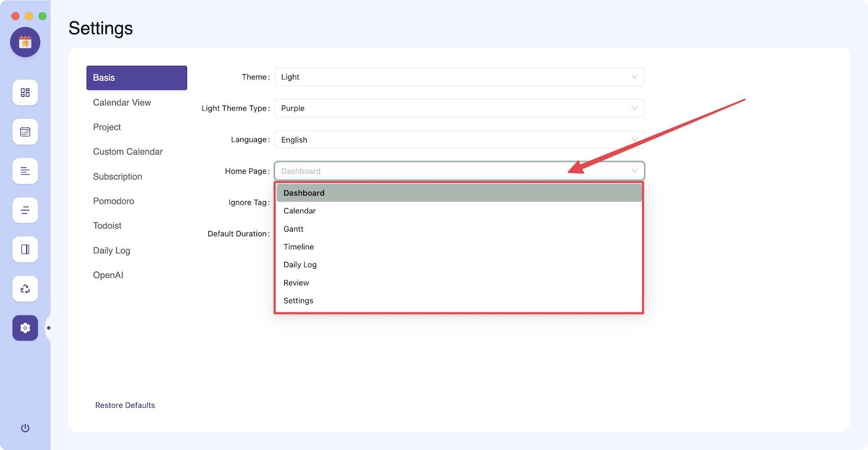This screenshot has width=868, height=450.
Task: Open the Daily Log sidebar icon
Action: click(x=25, y=250)
